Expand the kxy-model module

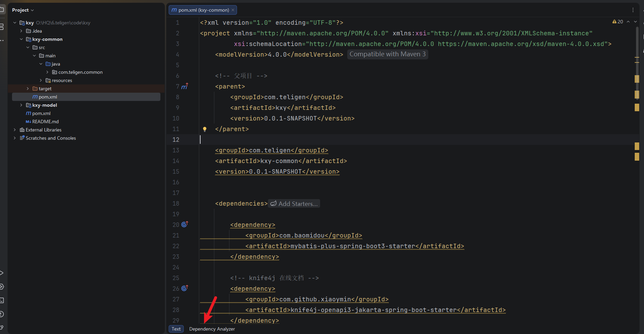coord(21,105)
